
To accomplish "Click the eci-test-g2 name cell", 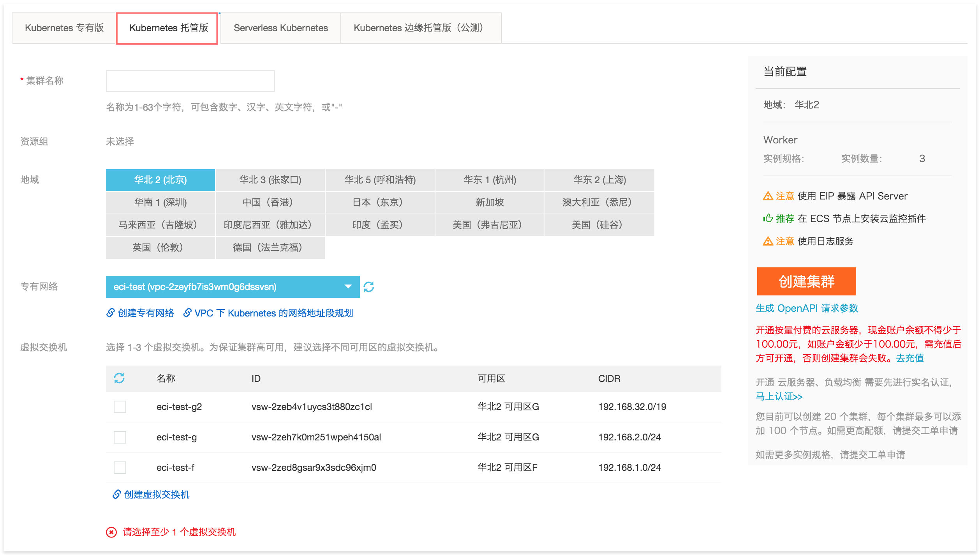I will click(x=179, y=407).
